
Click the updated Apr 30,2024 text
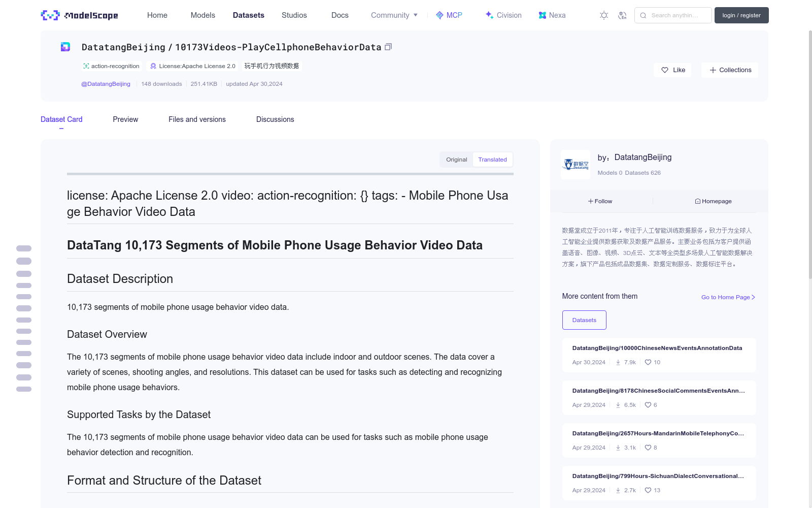pos(254,84)
